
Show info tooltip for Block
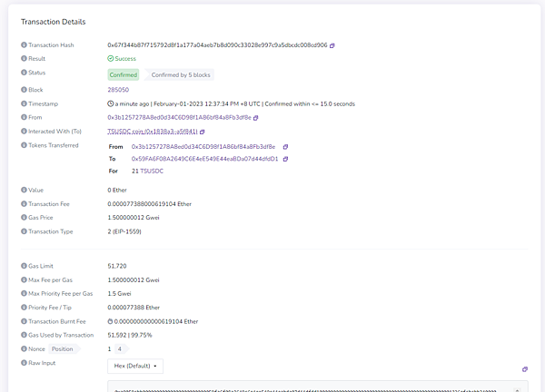click(x=24, y=90)
